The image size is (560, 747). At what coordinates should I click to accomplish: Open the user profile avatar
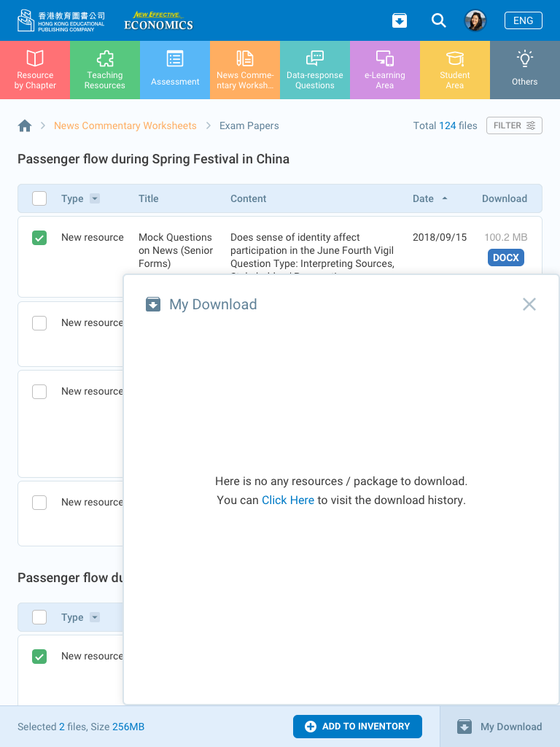point(475,20)
